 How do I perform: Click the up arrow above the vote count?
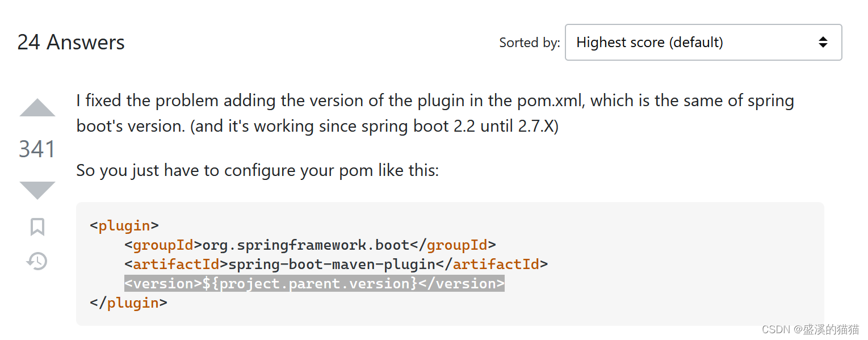tap(36, 108)
